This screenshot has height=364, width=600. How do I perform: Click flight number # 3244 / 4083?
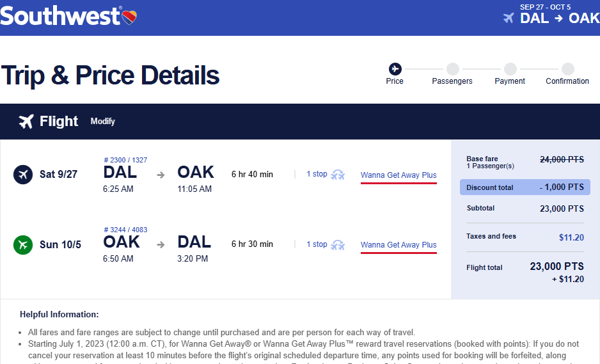tap(125, 230)
